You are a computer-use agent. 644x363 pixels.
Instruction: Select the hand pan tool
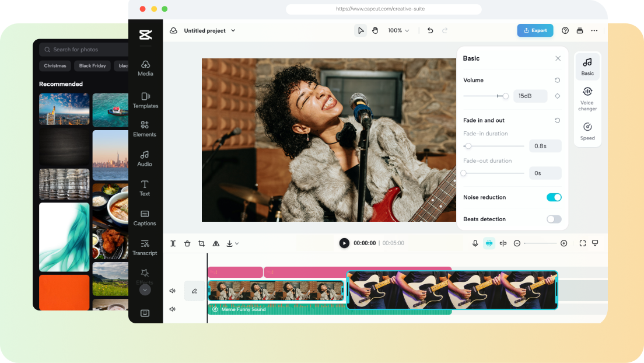coord(375,30)
